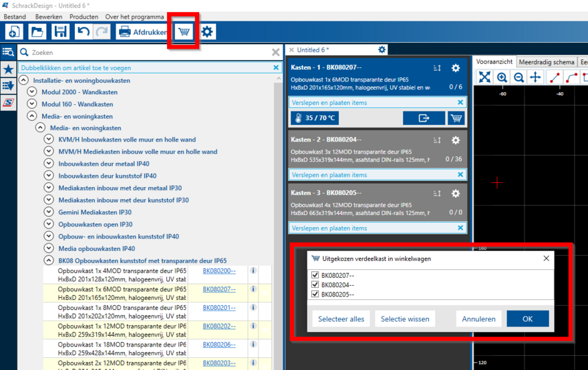
Task: Expand Modul 2000 - Wandkasten node
Action: pos(32,92)
